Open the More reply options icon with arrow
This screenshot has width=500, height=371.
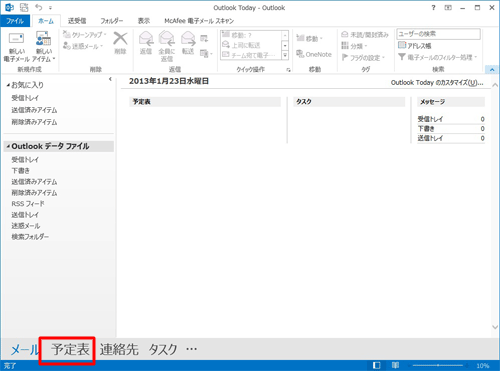[x=205, y=53]
